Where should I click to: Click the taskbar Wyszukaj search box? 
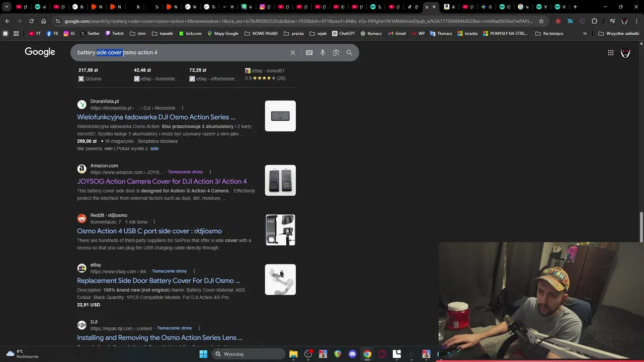tap(249, 354)
